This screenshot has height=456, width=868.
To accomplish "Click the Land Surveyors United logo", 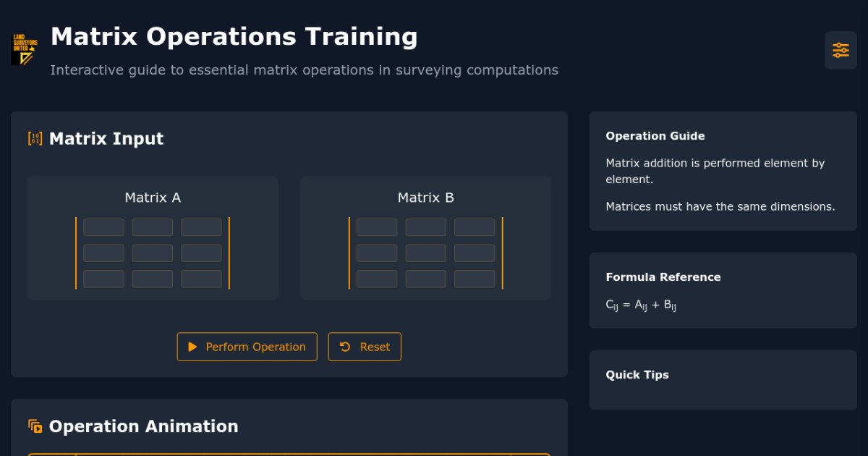I will coord(24,49).
